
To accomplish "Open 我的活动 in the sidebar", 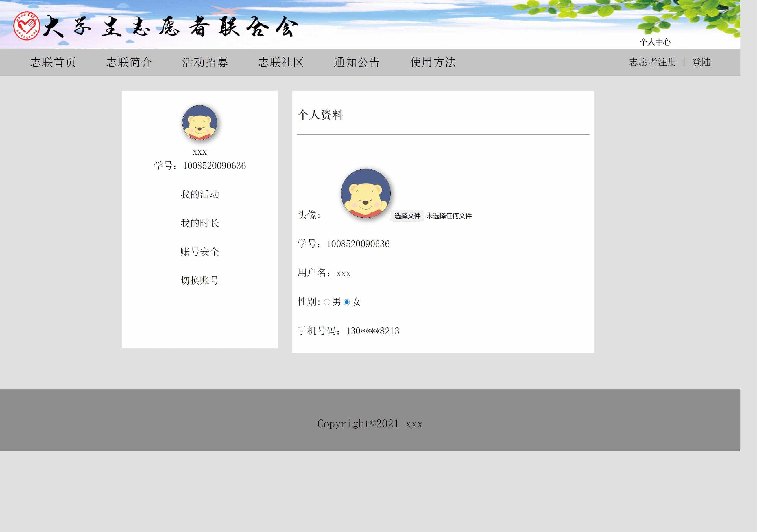I will [x=199, y=194].
